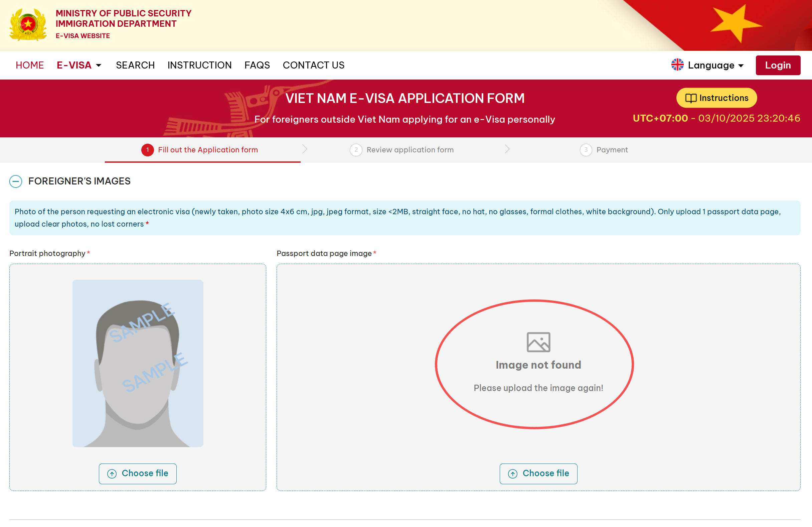Choose file for passport data page image
812x527 pixels.
538,474
